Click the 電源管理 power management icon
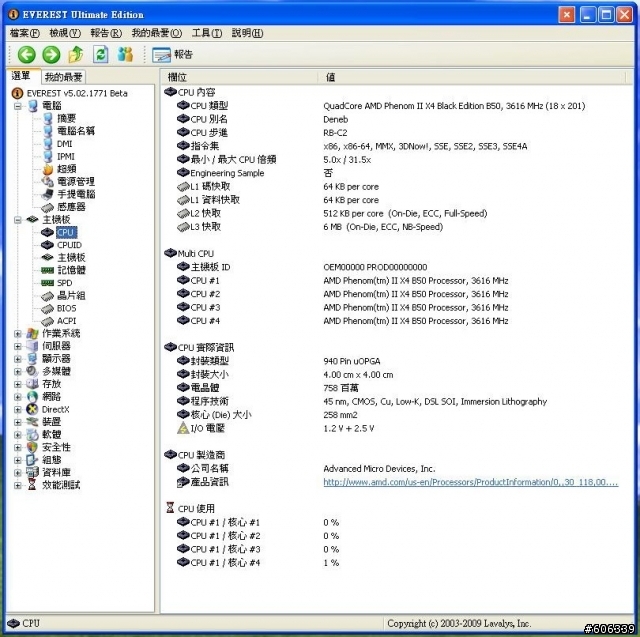 pyautogui.click(x=48, y=182)
